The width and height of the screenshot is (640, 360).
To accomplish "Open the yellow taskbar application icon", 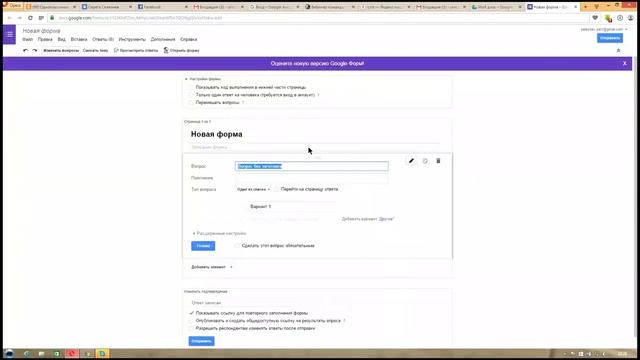I will pos(102,353).
